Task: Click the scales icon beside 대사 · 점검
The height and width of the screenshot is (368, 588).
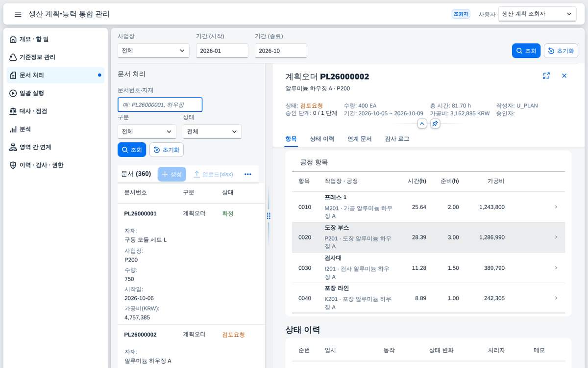Action: 13,111
